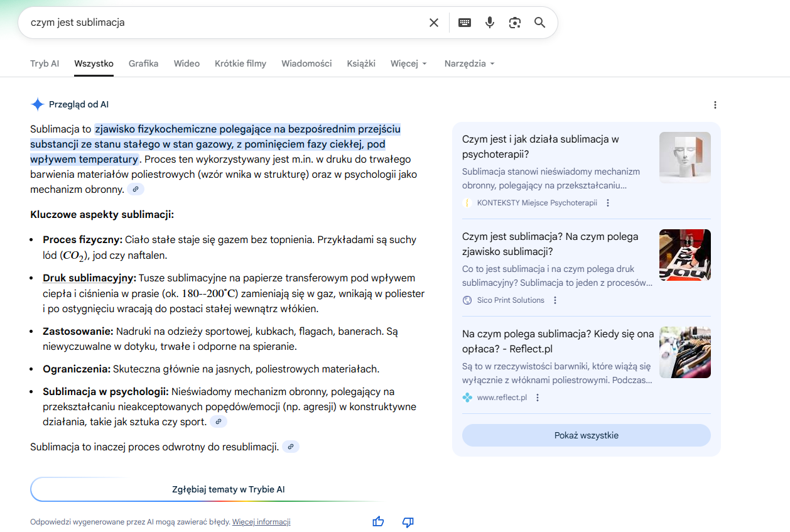Screen dimensions: 790x532
Task: Switch to the Wiadomości tab
Action: pos(306,63)
